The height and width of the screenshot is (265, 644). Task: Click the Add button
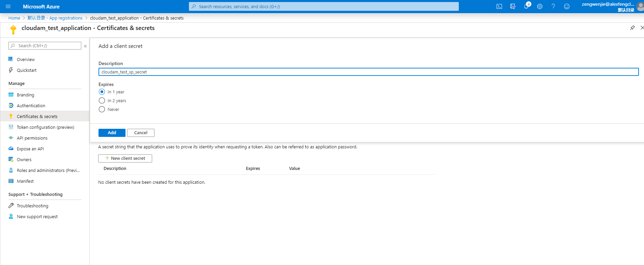click(112, 133)
